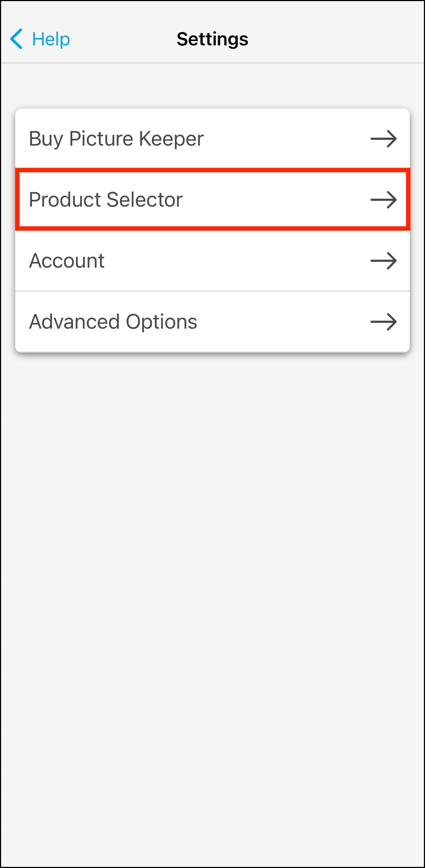Open Buy Picture Keeper page
This screenshot has width=425, height=868.
(212, 139)
